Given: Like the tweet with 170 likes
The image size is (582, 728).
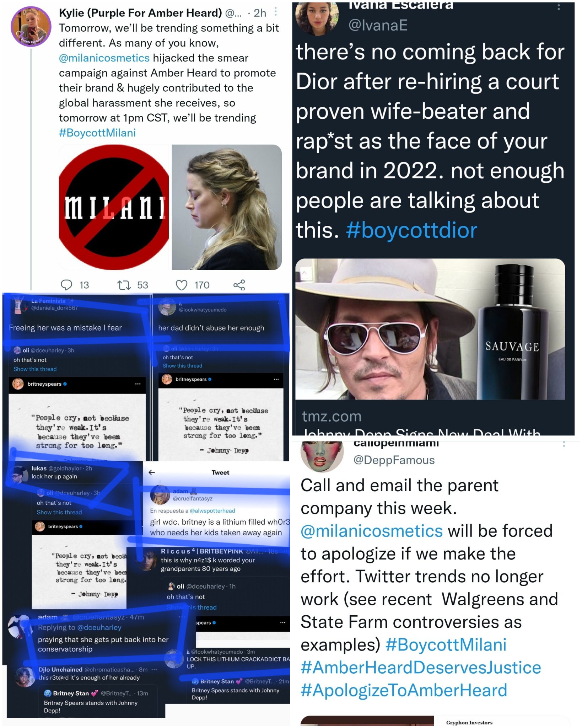Looking at the screenshot, I should click(182, 285).
